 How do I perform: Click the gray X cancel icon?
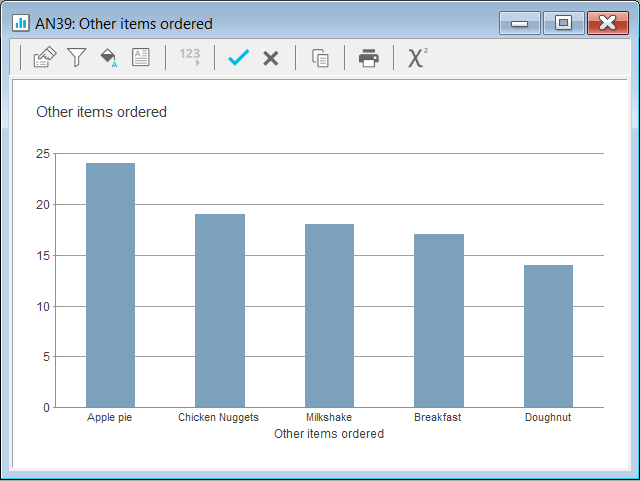pos(270,58)
